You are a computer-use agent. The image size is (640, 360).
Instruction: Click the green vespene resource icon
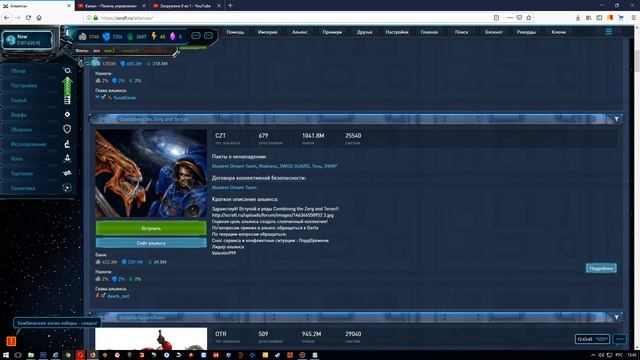click(131, 36)
